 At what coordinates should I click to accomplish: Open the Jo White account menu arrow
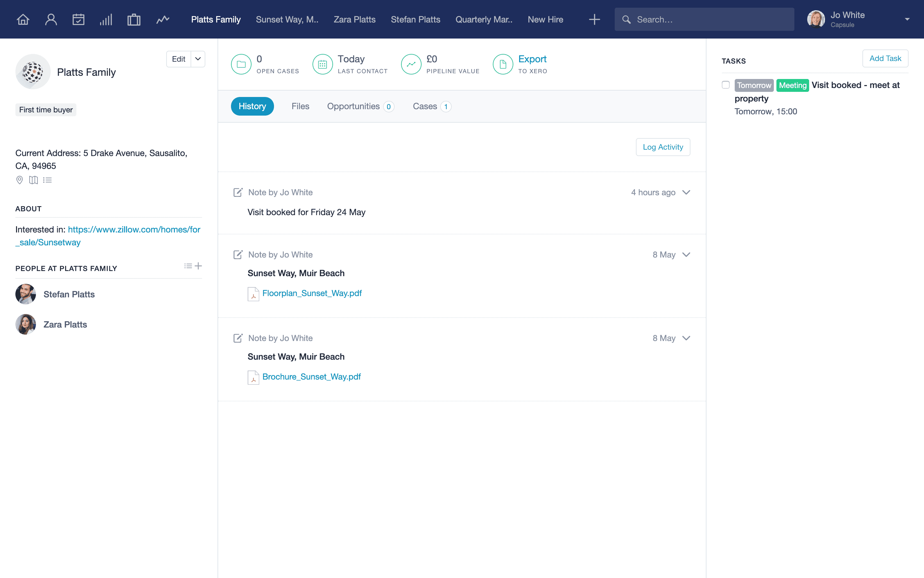pos(907,19)
